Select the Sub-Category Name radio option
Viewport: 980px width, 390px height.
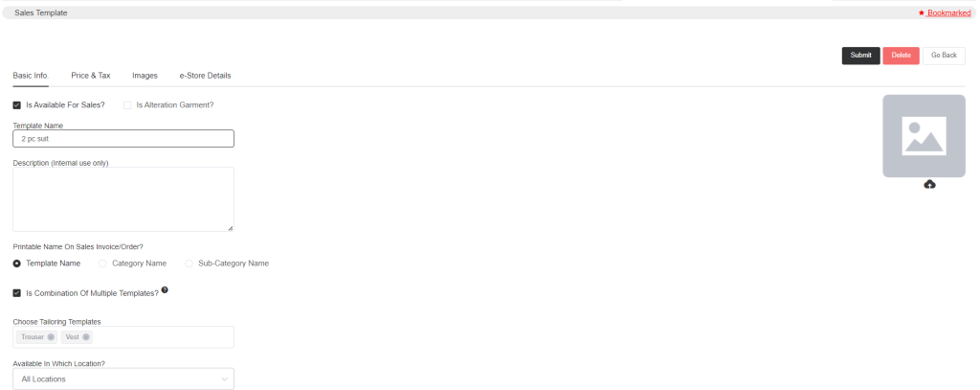point(189,264)
